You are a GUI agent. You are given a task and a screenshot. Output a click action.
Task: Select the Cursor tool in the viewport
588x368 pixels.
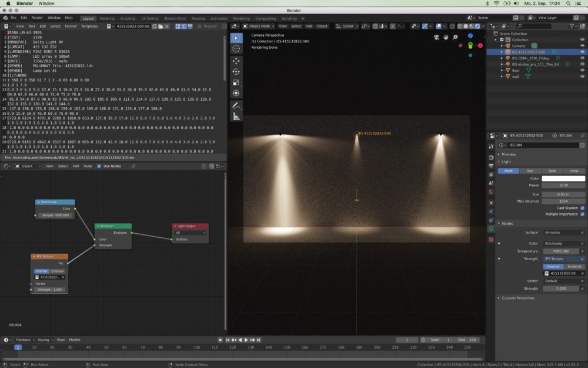click(x=236, y=49)
